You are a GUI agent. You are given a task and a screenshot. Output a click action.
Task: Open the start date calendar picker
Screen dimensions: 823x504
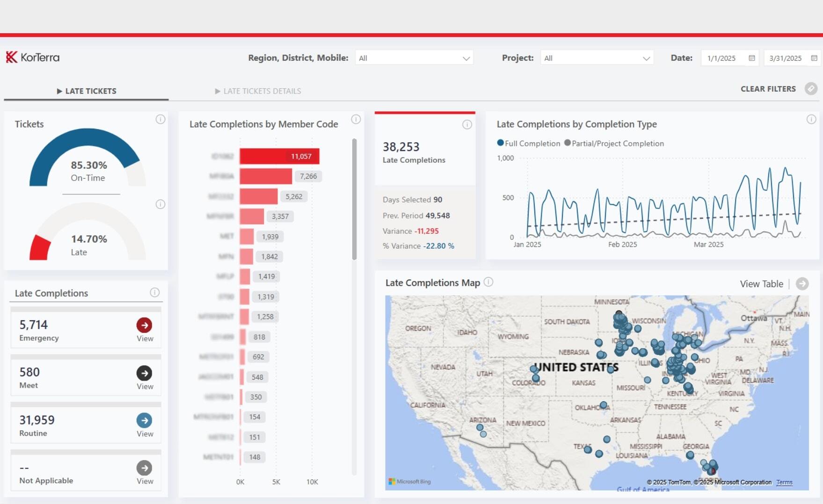752,58
